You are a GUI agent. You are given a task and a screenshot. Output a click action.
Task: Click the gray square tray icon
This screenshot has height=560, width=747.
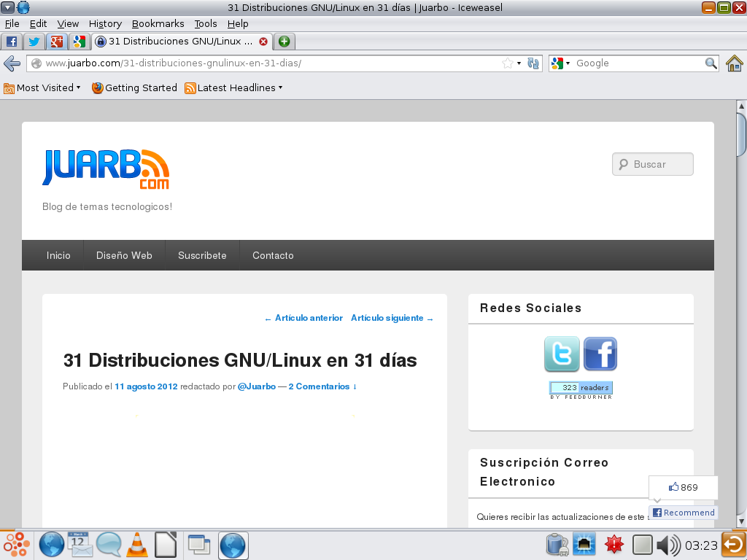pos(642,545)
